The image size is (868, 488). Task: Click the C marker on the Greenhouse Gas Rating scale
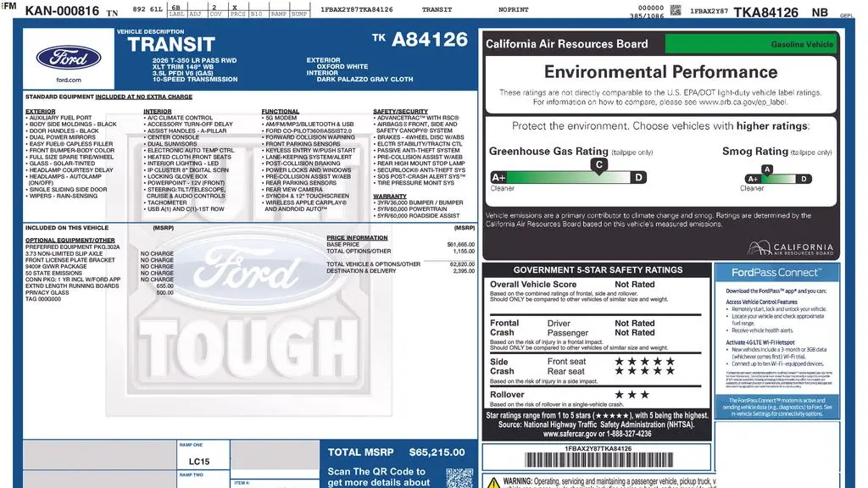click(x=599, y=165)
